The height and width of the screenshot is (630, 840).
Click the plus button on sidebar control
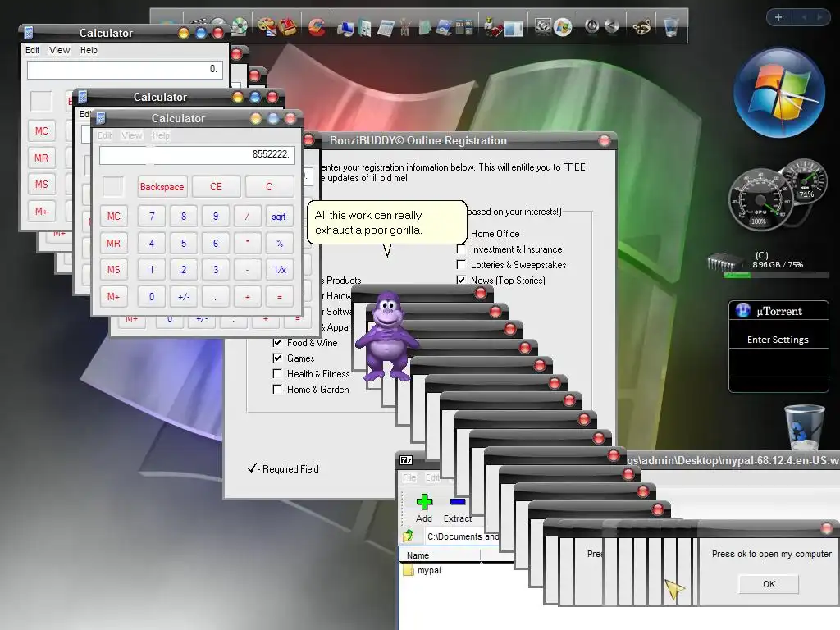pyautogui.click(x=778, y=17)
